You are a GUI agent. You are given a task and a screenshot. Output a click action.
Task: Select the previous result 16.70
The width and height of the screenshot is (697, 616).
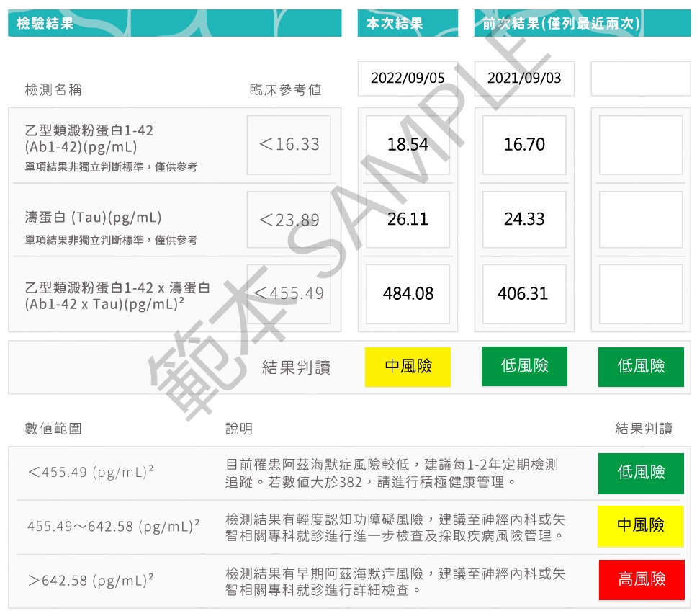tap(524, 144)
